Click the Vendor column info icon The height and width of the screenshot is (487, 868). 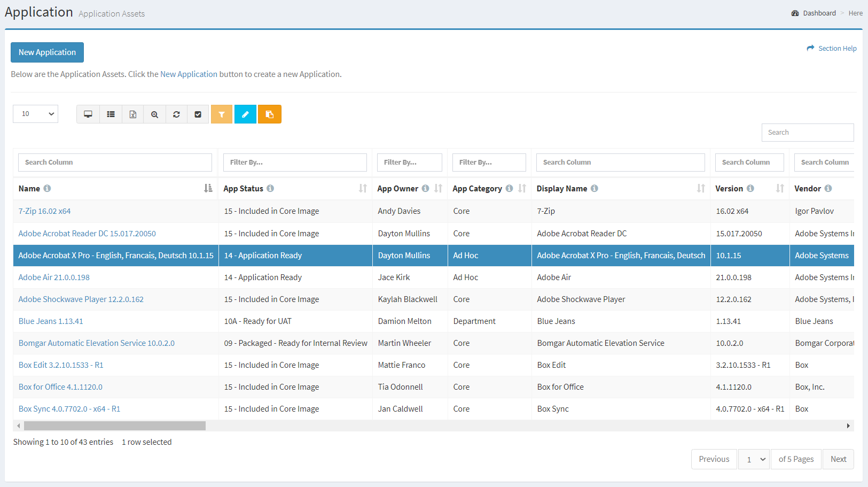point(828,188)
